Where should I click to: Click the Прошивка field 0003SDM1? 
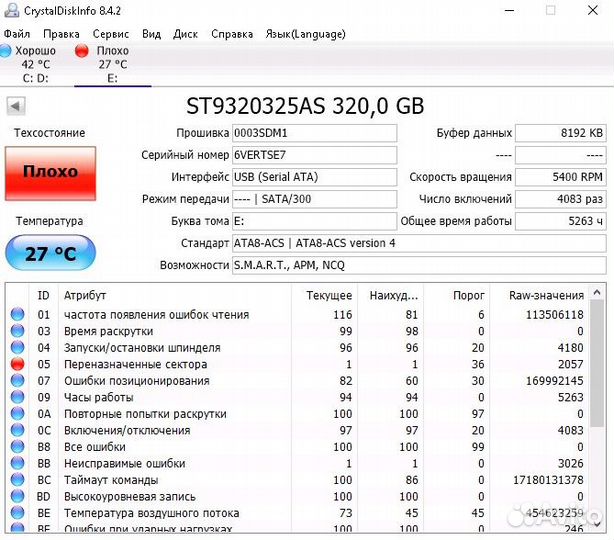tap(314, 133)
